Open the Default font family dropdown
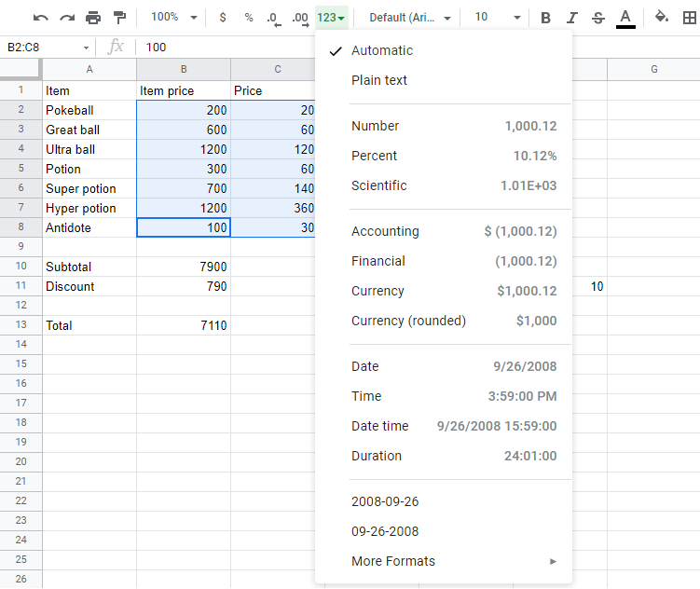Viewport: 700px width, 589px height. tap(410, 18)
